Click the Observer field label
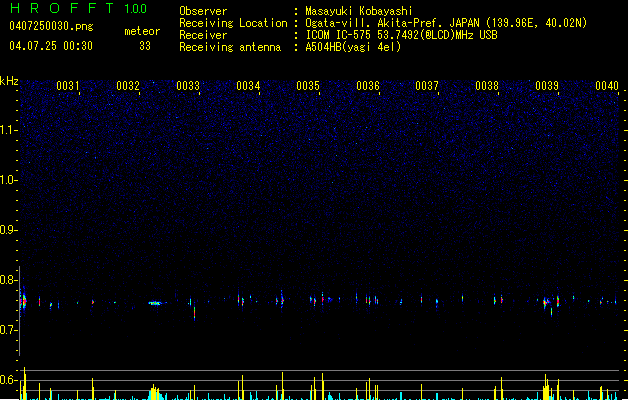 203,11
